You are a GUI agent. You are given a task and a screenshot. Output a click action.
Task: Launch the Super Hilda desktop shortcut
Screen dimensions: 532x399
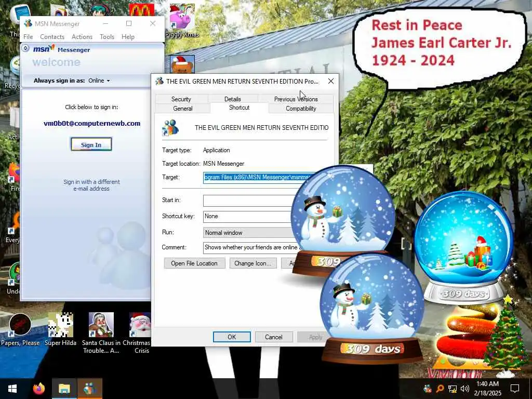click(60, 330)
